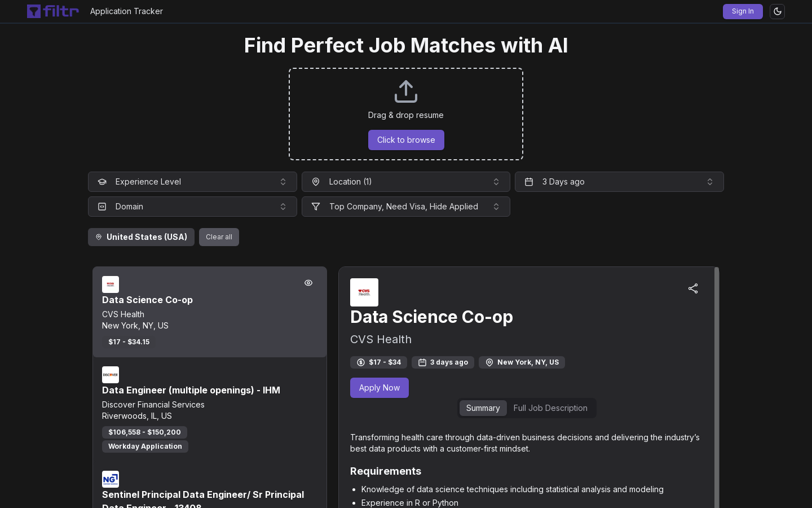Click the funnel filter icon
Viewport: 812px width, 508px height.
(316, 207)
